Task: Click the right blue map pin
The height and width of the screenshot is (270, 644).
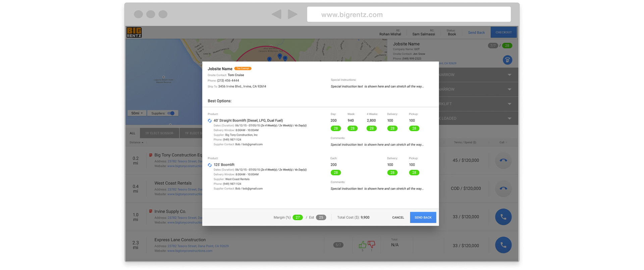Action: [285, 58]
